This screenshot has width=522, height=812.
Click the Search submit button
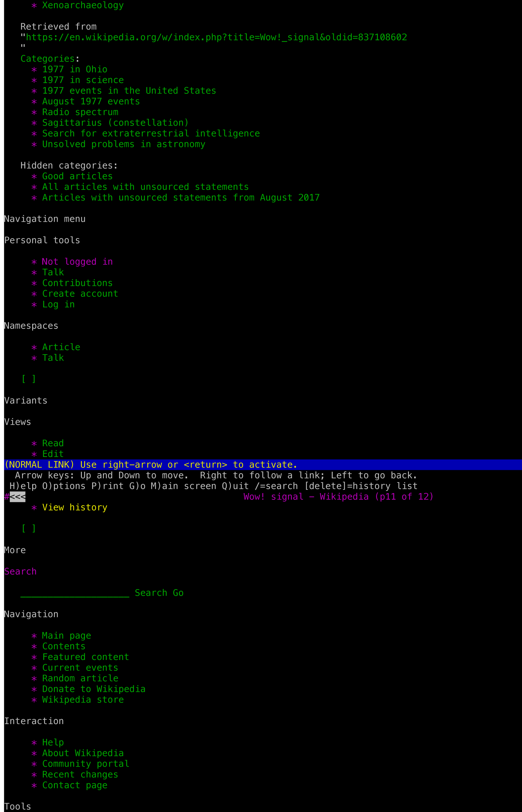tap(151, 593)
